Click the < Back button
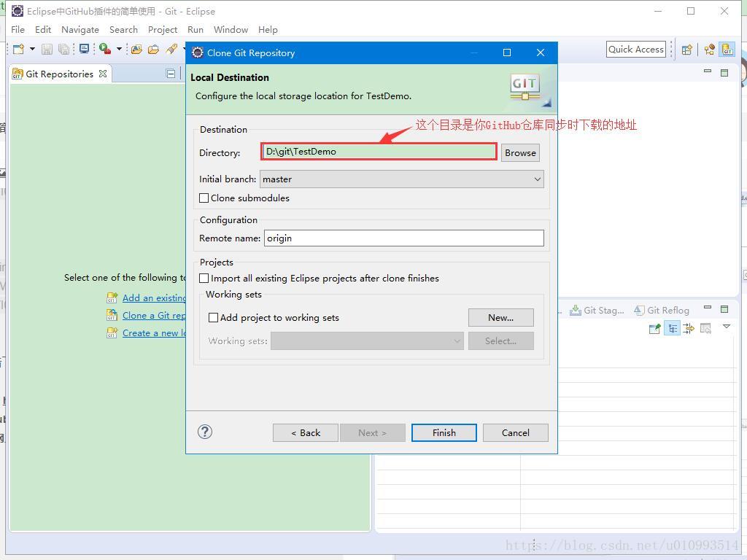Image resolution: width=747 pixels, height=560 pixels. point(306,433)
